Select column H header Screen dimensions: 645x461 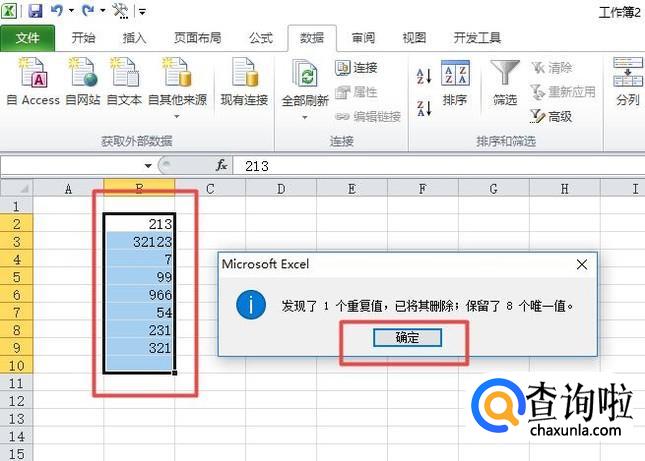[x=564, y=189]
